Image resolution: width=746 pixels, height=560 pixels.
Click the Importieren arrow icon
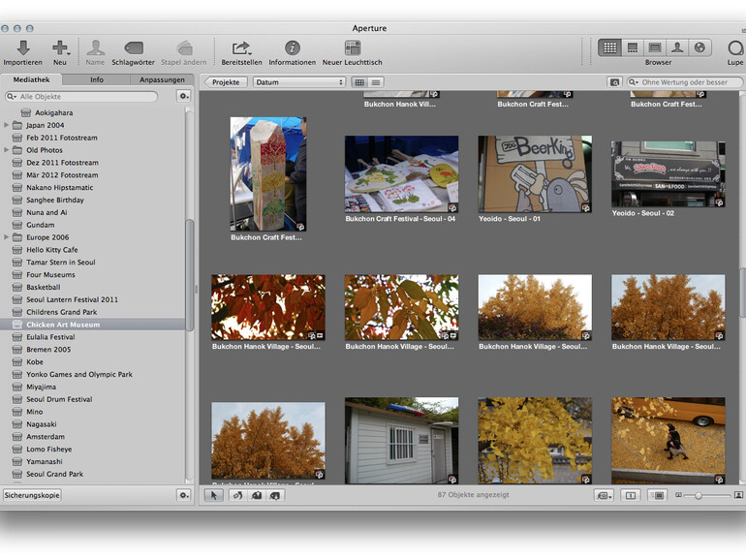click(x=23, y=47)
